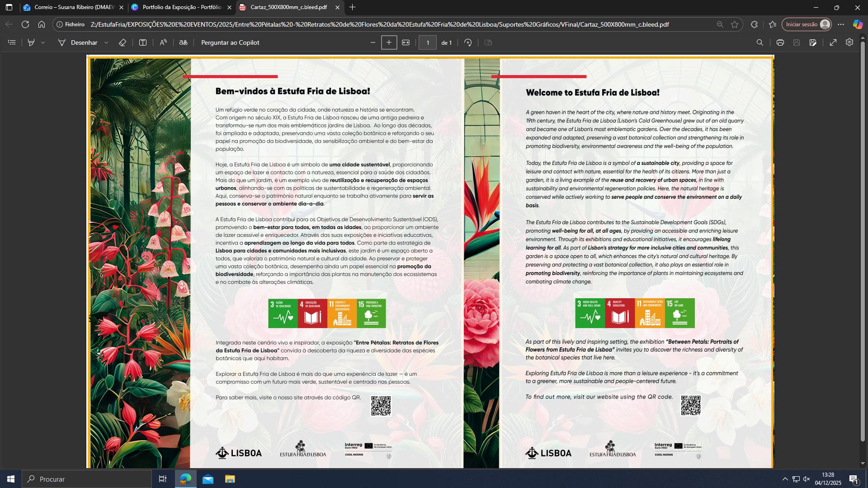Switch to Portfolio da Exposição tab

click(x=182, y=7)
